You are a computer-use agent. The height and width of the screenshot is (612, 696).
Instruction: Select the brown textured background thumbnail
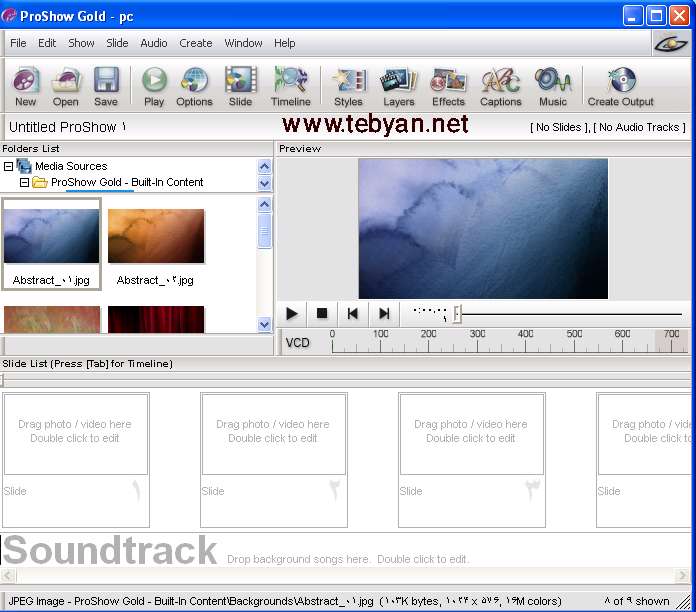(x=52, y=319)
